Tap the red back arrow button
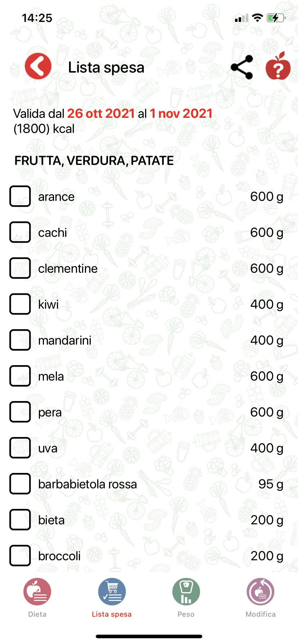The height and width of the screenshot is (644, 298). coord(38,66)
